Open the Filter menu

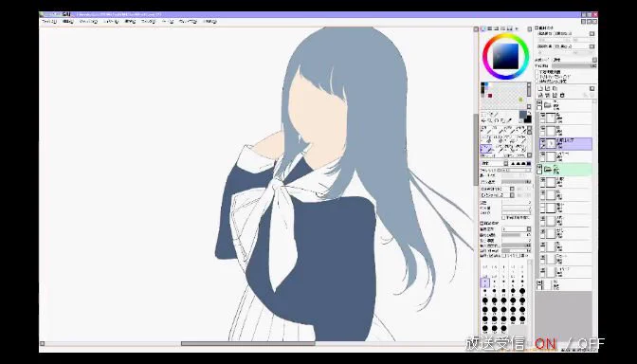pos(148,22)
